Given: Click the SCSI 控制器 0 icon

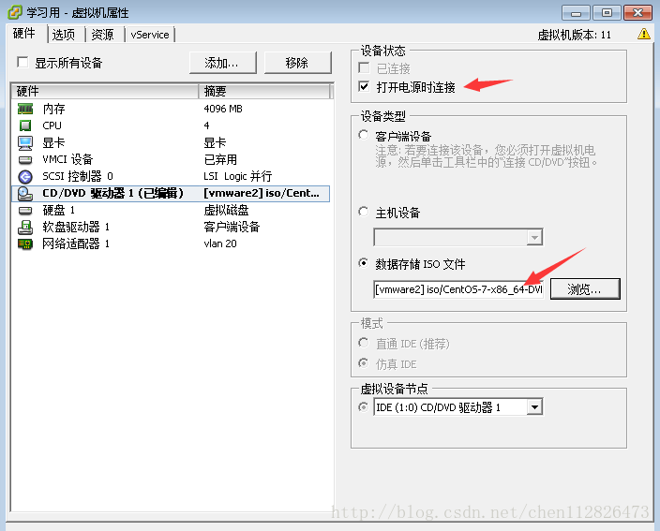Looking at the screenshot, I should coord(25,177).
